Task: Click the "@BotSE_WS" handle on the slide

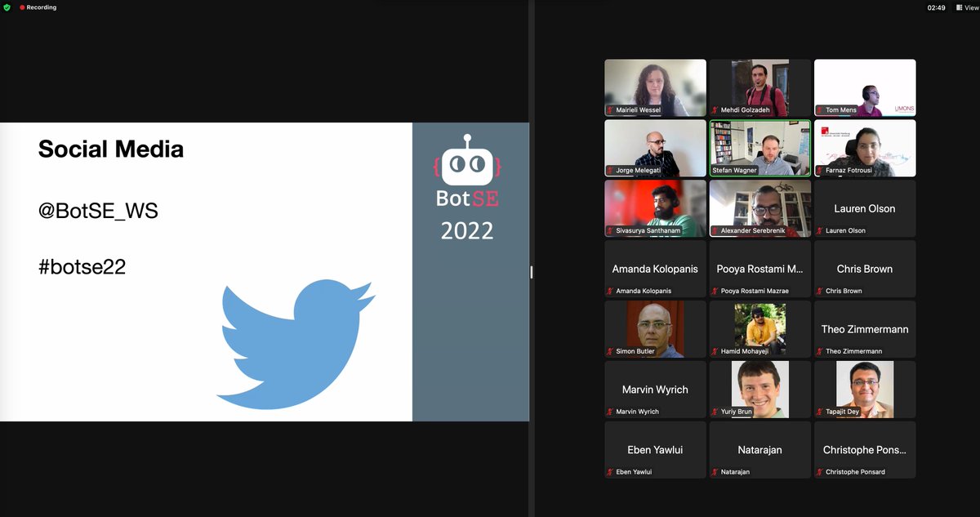Action: (x=98, y=211)
